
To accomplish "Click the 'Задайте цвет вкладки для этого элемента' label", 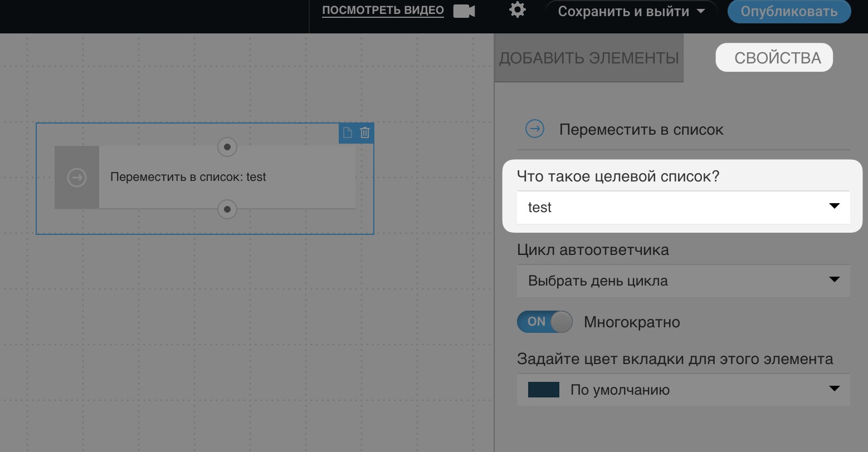I will click(675, 358).
